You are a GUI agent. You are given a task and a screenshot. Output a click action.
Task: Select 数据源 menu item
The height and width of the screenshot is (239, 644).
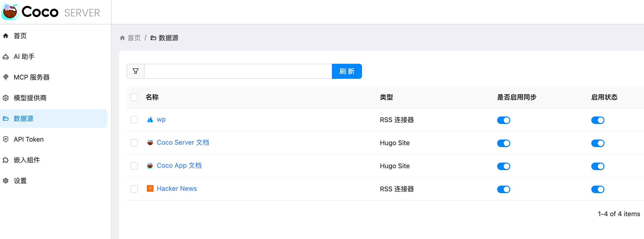[53, 119]
